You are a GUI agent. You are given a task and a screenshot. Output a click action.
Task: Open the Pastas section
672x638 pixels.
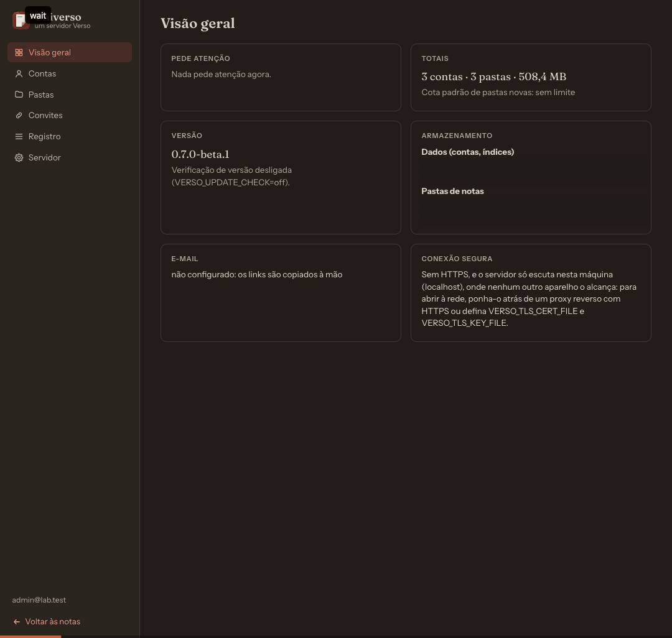[x=70, y=95]
